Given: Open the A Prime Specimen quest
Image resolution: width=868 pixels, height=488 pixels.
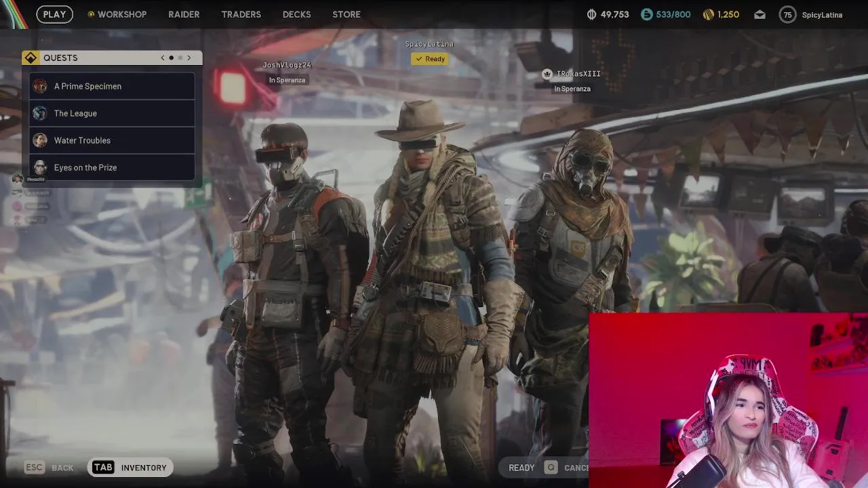Looking at the screenshot, I should [x=112, y=86].
